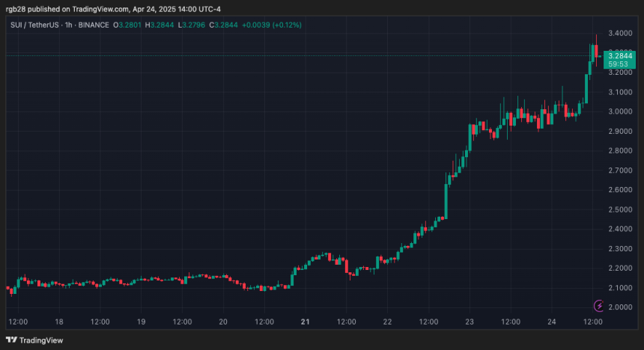This screenshot has width=644, height=350.
Task: Click the 3.4000 label on the price axis
Action: point(619,34)
